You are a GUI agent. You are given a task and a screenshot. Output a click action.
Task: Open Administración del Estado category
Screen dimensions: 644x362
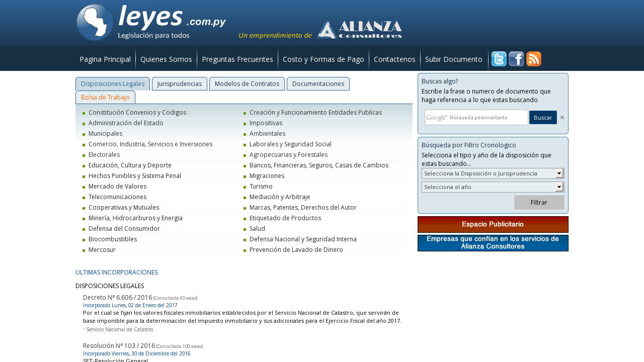pyautogui.click(x=126, y=123)
